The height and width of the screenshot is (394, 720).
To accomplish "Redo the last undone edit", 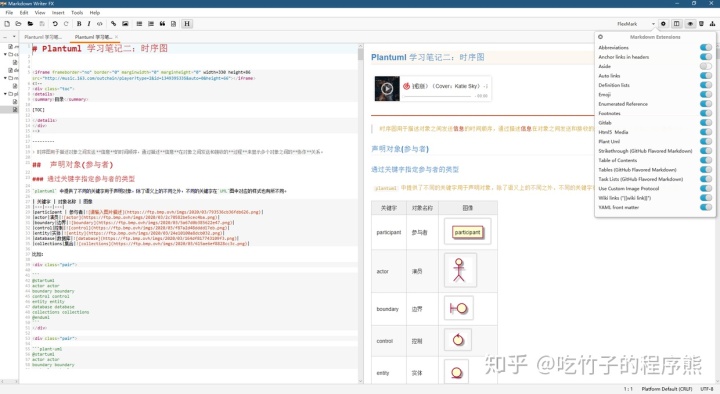I will (66, 24).
